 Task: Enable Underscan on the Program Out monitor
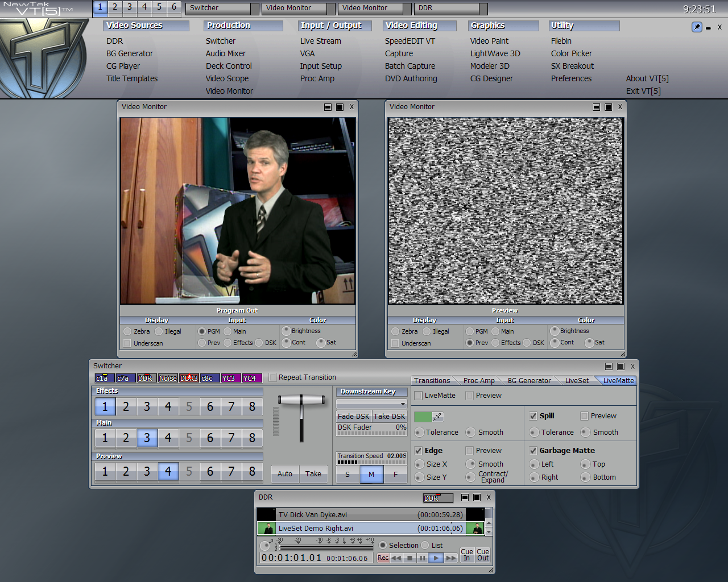127,343
